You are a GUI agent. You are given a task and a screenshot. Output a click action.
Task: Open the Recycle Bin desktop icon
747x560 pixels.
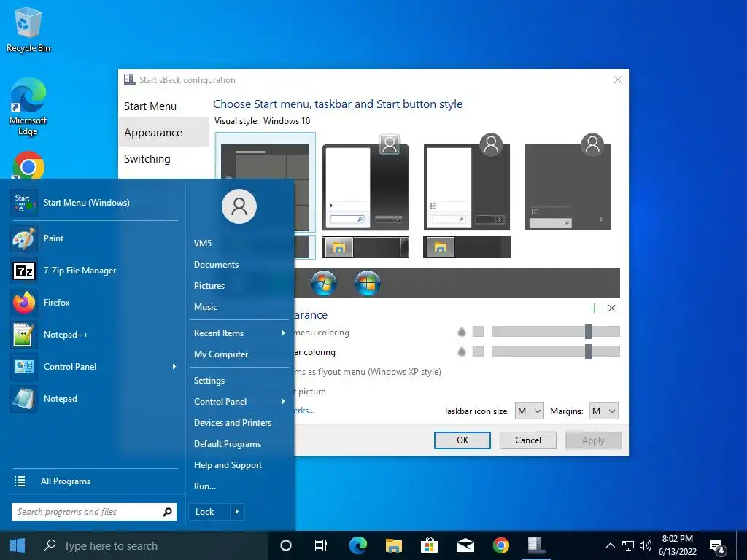pyautogui.click(x=28, y=29)
